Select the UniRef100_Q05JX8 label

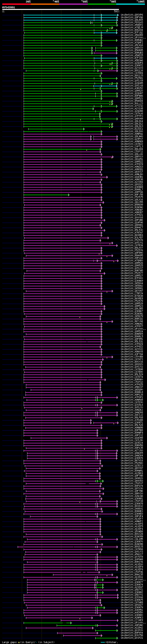(132, 86)
